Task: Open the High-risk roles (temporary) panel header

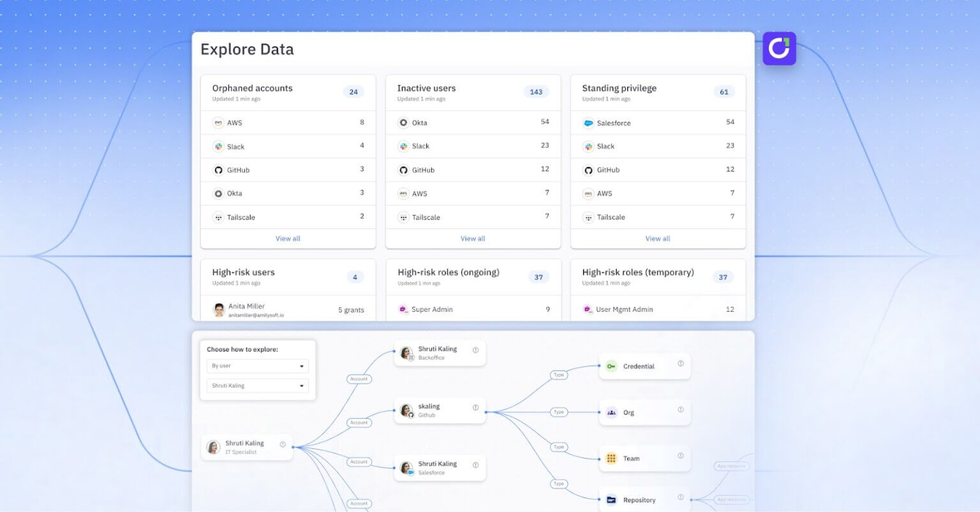Action: click(637, 272)
